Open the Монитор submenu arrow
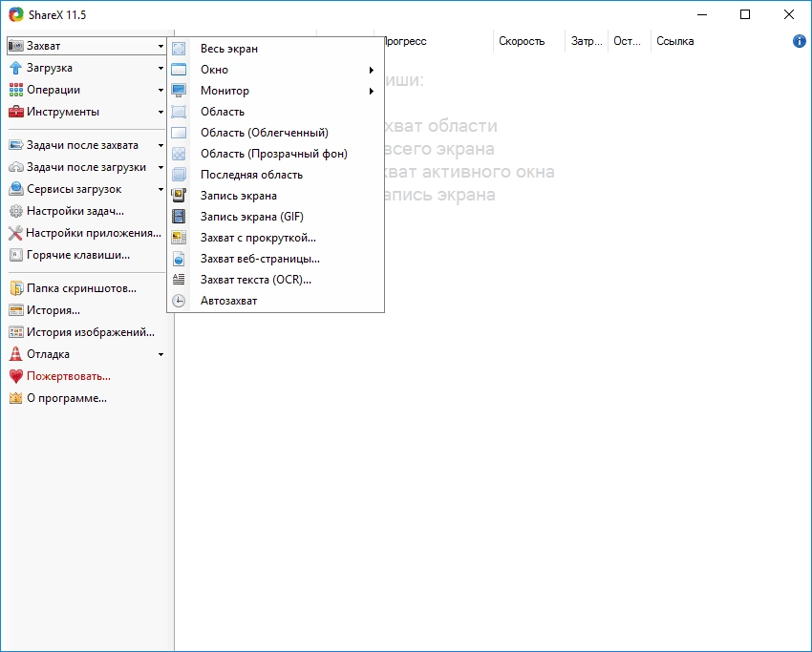Viewport: 812px width, 652px height. (x=372, y=91)
